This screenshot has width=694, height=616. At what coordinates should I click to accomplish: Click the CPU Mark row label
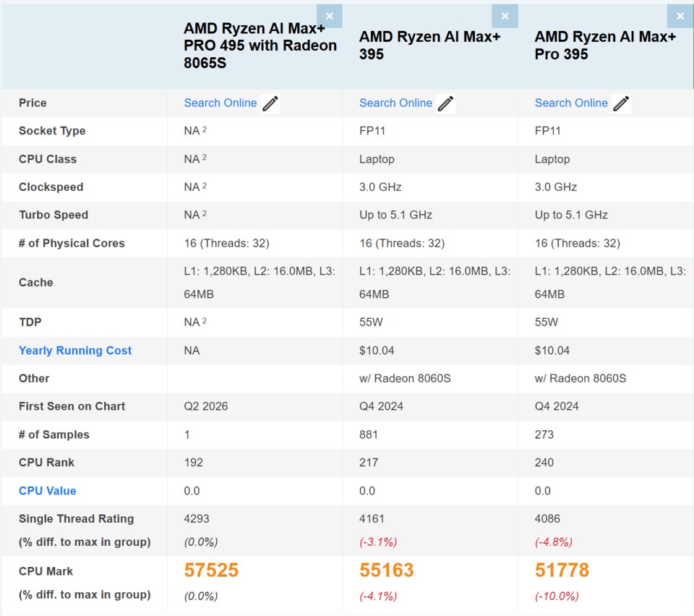[x=46, y=571]
